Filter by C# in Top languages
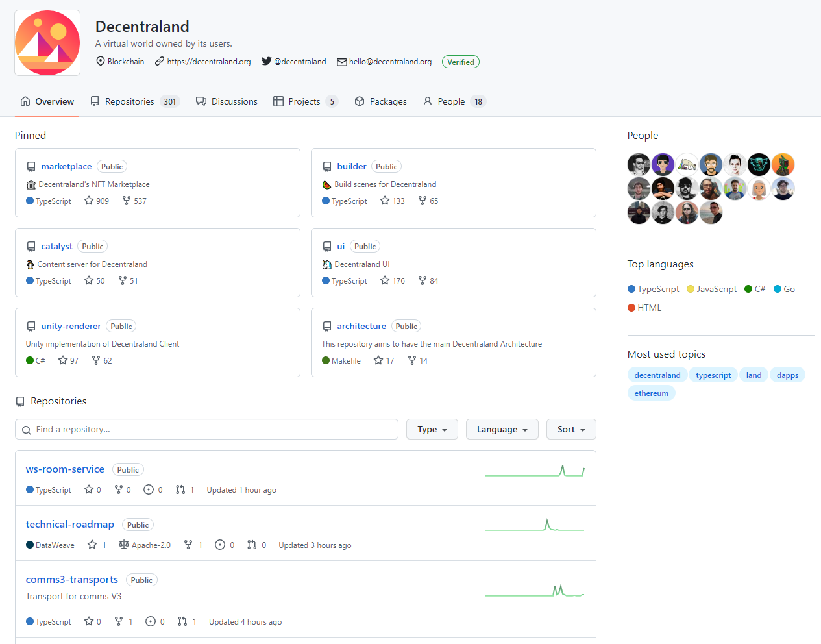The height and width of the screenshot is (644, 821). tap(755, 289)
